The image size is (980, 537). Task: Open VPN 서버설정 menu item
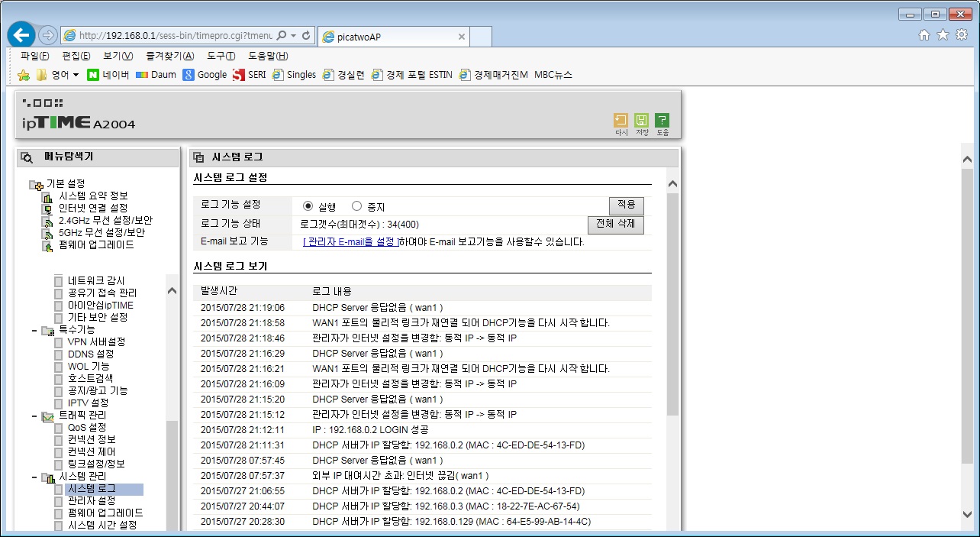[x=96, y=342]
